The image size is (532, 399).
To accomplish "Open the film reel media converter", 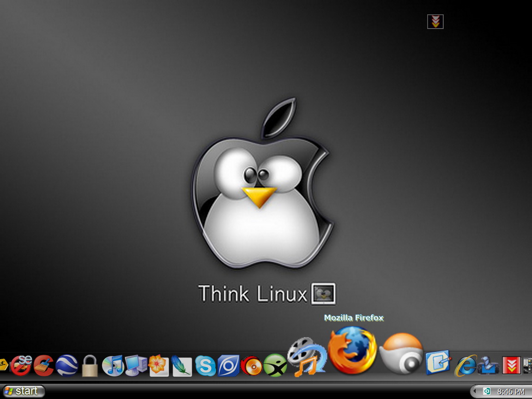I will [307, 357].
